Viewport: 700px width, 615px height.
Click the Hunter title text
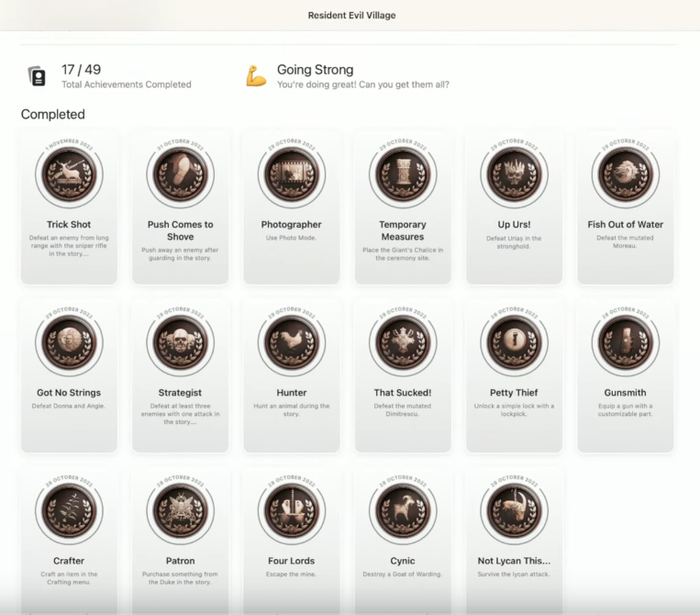coord(292,393)
